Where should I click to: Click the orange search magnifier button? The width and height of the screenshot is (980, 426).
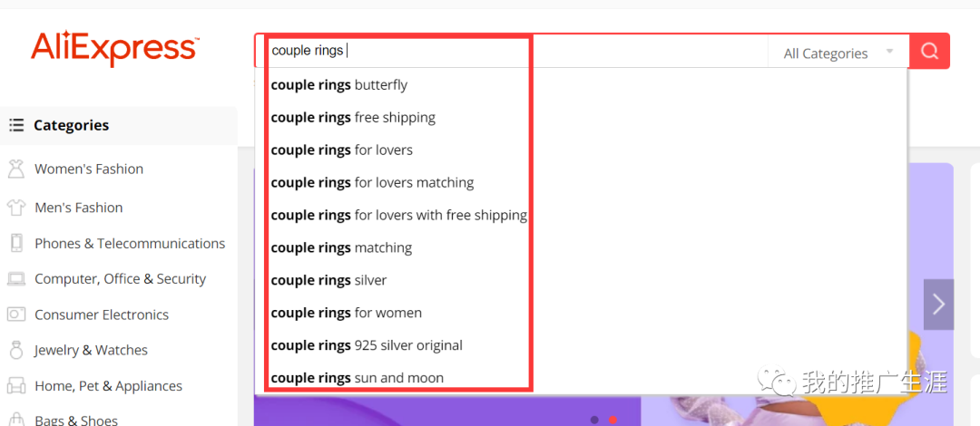click(x=929, y=52)
